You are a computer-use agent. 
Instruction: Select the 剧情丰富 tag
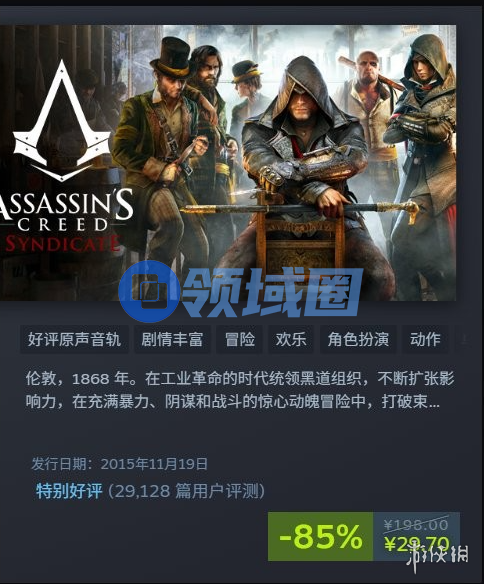pyautogui.click(x=172, y=339)
